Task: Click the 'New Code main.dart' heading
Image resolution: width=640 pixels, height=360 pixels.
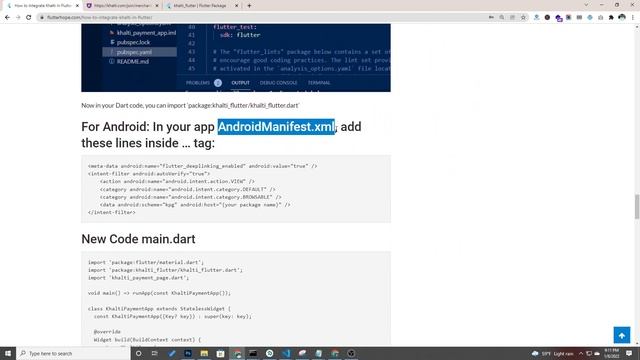Action: [138, 239]
